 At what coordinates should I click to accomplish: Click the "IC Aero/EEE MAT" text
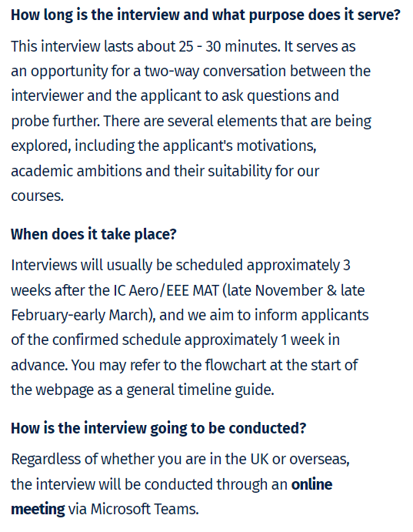point(166,290)
